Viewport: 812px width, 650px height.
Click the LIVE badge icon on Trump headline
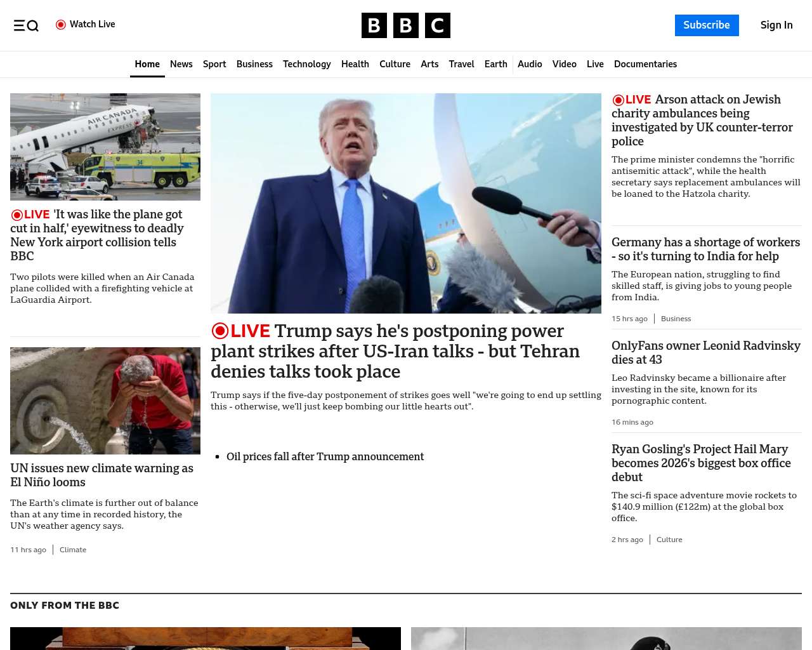(240, 331)
